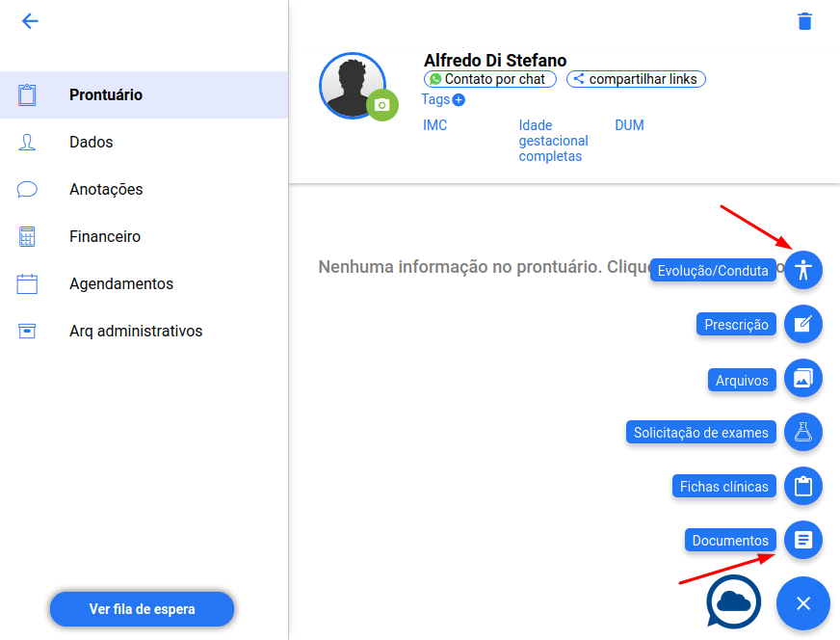Open the Dados menu item
840x640 pixels.
(x=144, y=142)
